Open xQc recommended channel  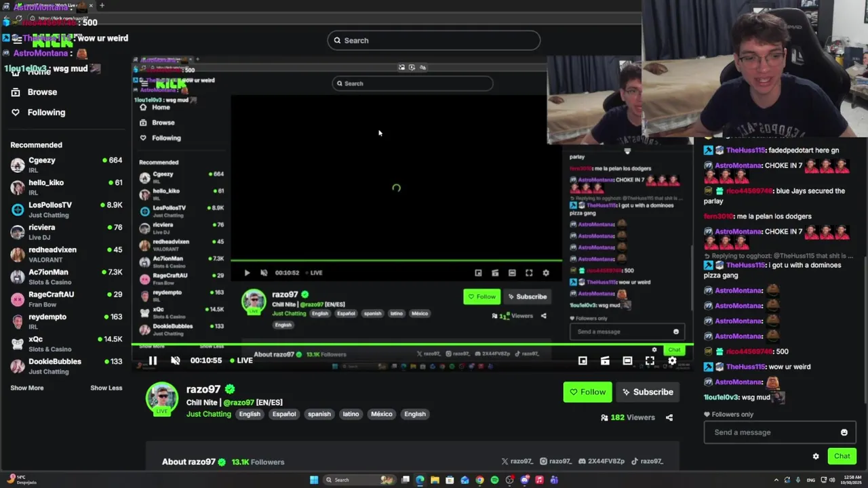(x=66, y=344)
